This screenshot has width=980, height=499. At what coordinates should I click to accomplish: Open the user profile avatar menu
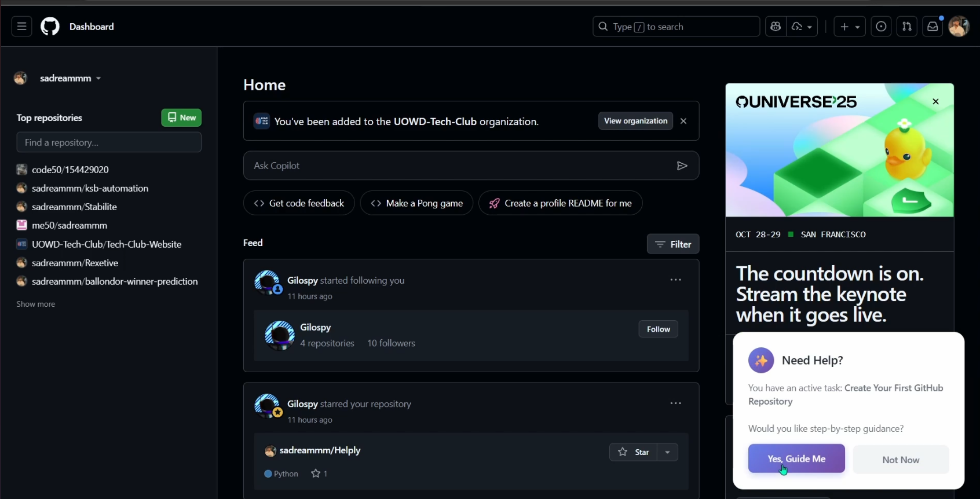[959, 27]
